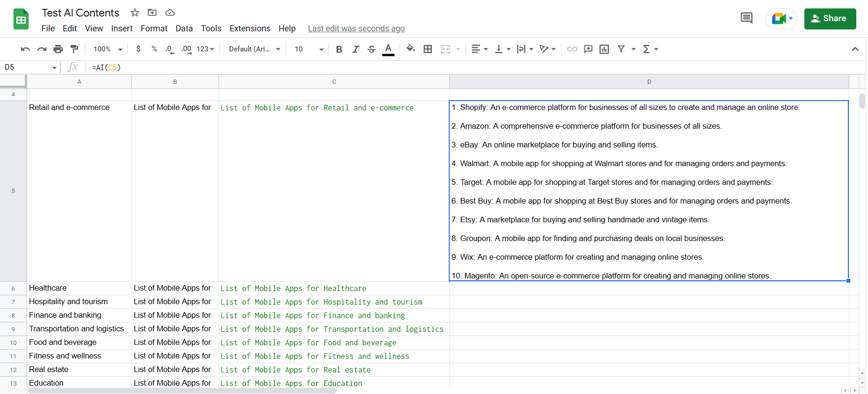Open the fill color picker

point(411,49)
